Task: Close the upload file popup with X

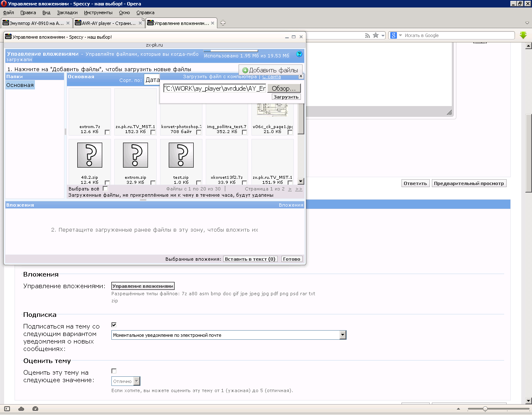Action: pos(301,77)
